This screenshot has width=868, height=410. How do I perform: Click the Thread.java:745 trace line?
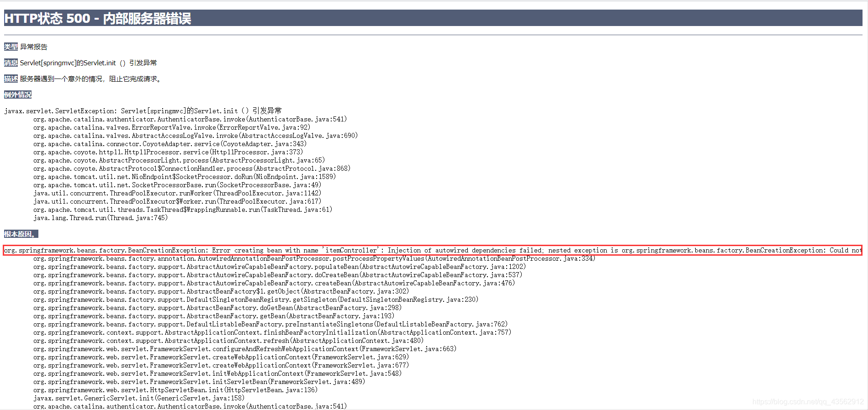click(101, 218)
